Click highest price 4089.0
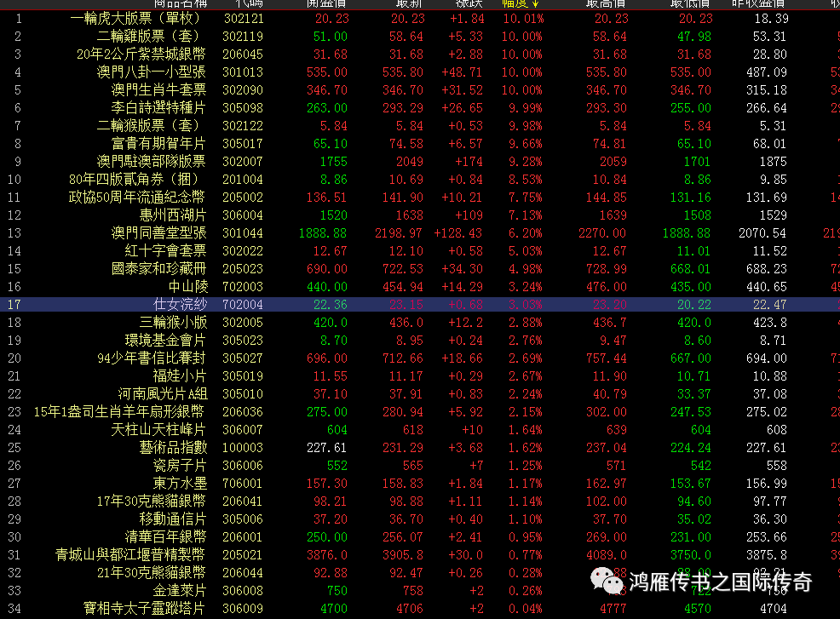This screenshot has height=619, width=840. (x=607, y=555)
